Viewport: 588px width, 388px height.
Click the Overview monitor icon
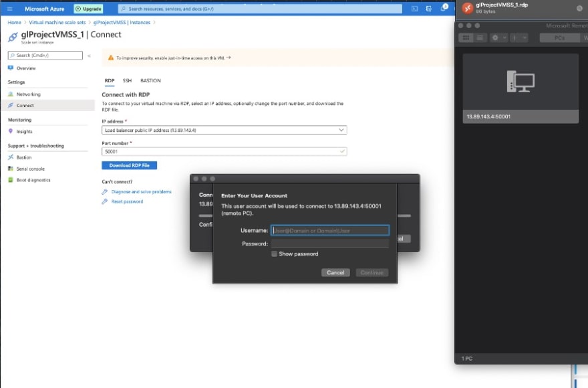[11, 68]
